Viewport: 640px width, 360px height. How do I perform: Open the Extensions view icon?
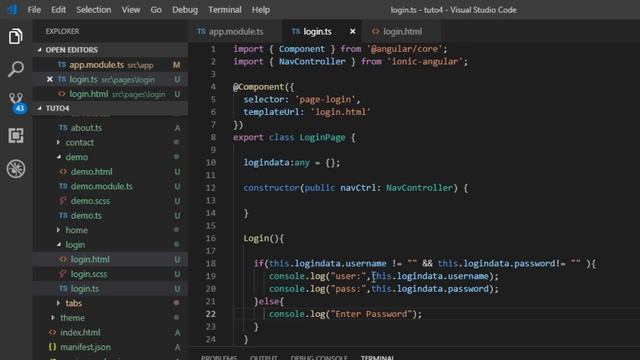click(x=16, y=136)
